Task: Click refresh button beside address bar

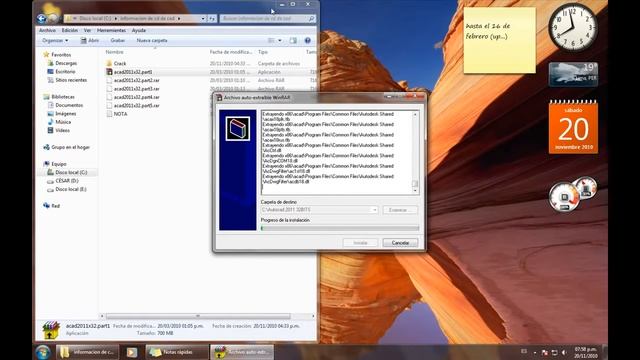Action: click(x=212, y=18)
